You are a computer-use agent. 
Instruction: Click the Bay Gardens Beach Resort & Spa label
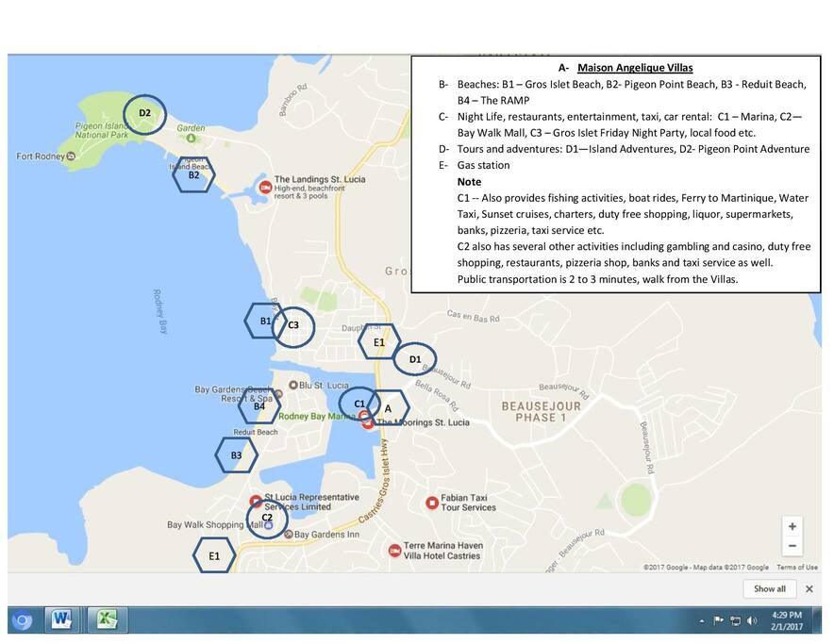click(233, 393)
